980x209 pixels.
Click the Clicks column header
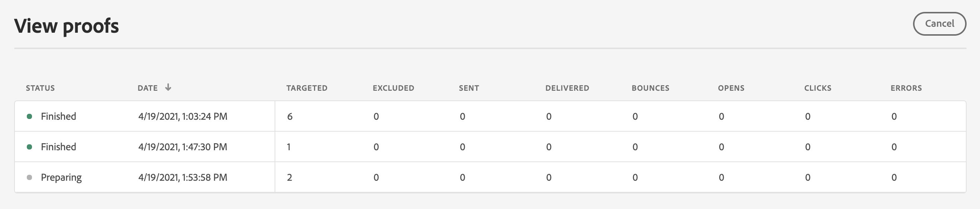817,88
